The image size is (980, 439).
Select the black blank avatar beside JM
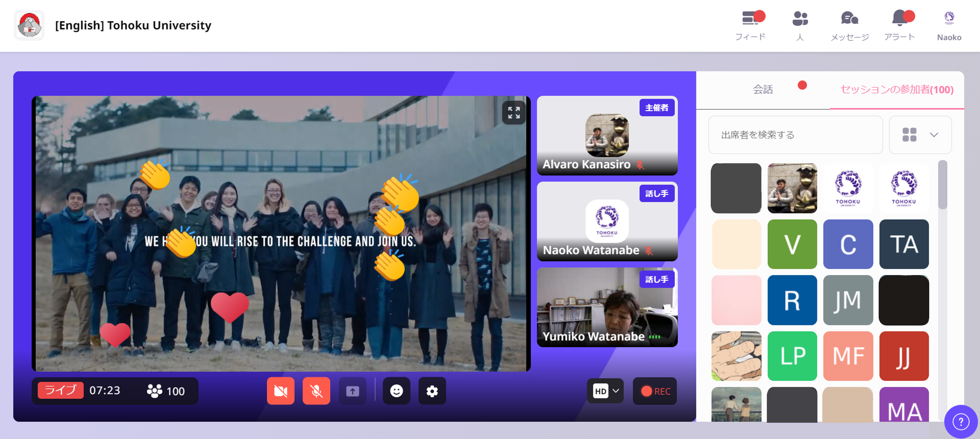[x=904, y=300]
